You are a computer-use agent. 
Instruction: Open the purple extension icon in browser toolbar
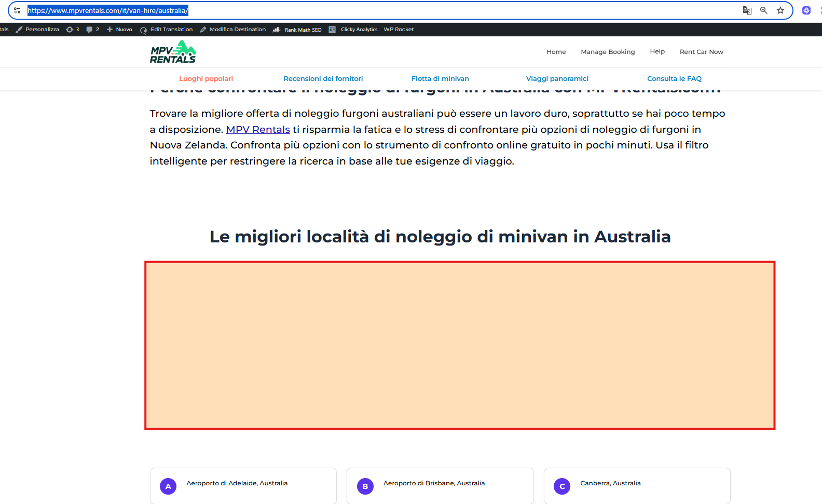tap(806, 10)
